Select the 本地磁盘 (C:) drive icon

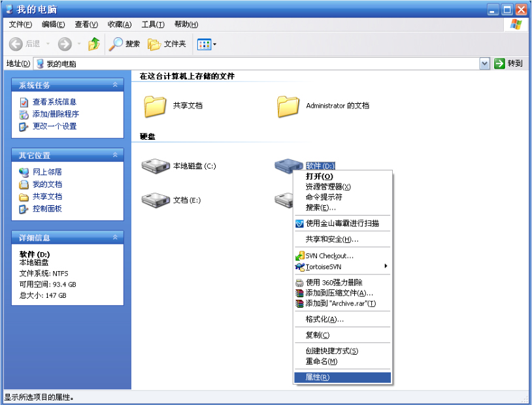156,166
